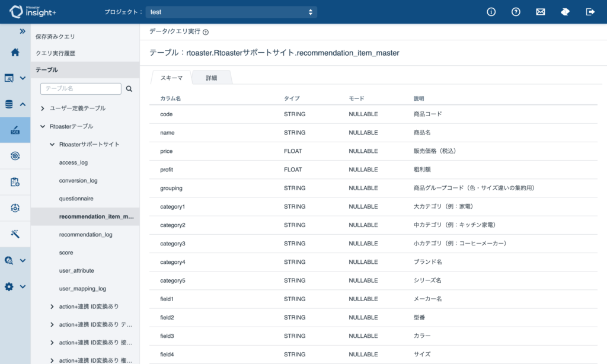Open the info icon in top bar
The width and height of the screenshot is (607, 364).
[x=491, y=12]
